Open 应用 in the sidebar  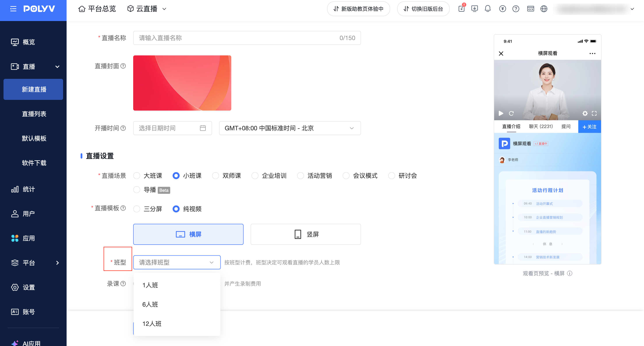[x=33, y=238]
